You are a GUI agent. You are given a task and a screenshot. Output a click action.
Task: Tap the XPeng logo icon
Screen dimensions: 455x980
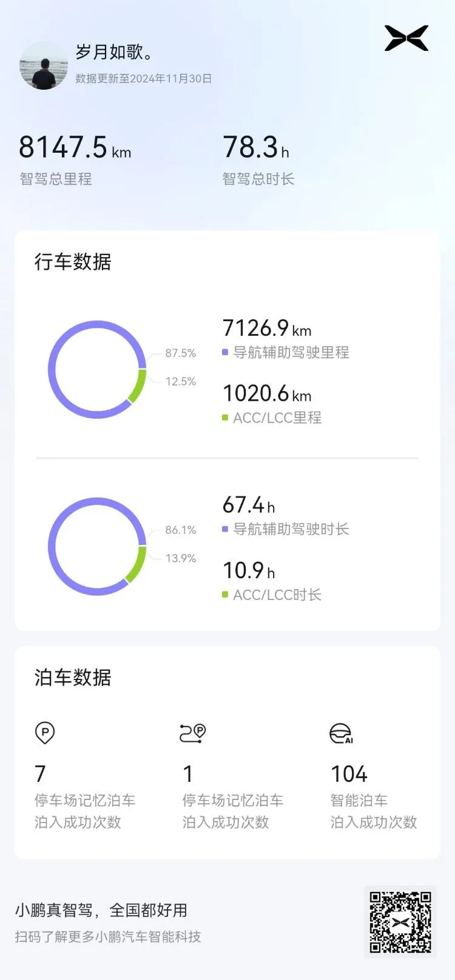coord(406,38)
